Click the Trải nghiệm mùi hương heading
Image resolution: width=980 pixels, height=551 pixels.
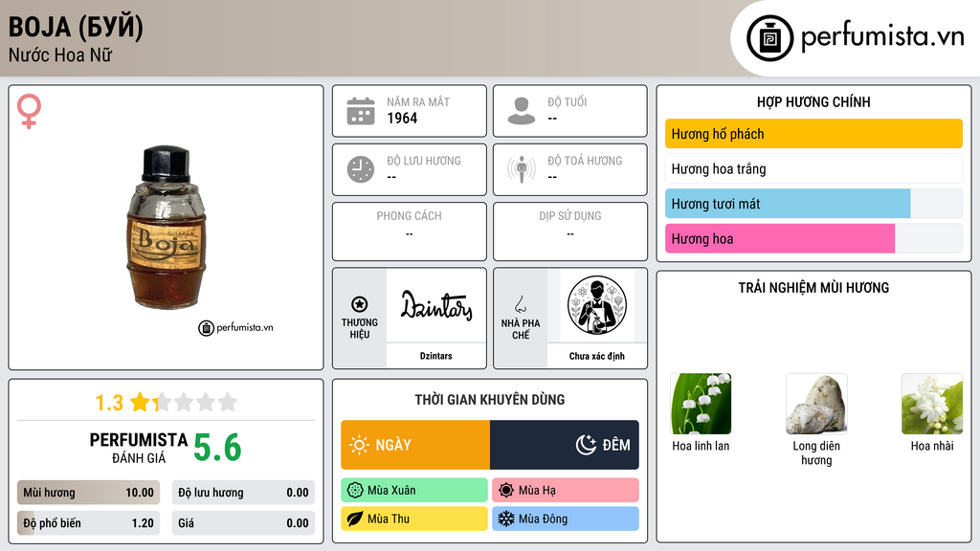click(x=813, y=288)
